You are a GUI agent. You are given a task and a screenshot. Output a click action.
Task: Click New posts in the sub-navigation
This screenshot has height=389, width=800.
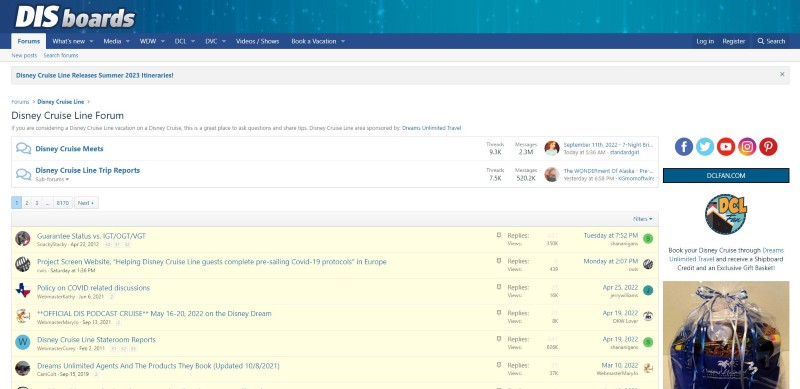point(24,55)
